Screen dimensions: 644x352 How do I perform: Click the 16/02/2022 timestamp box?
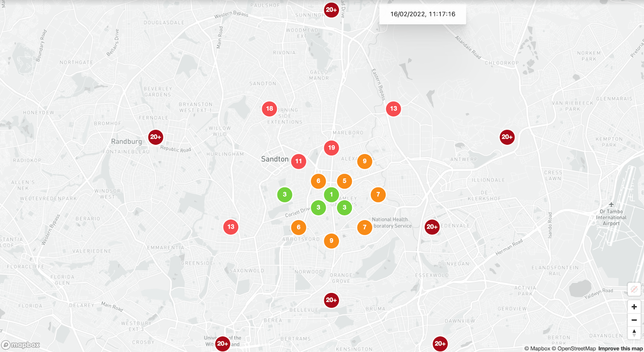click(422, 14)
